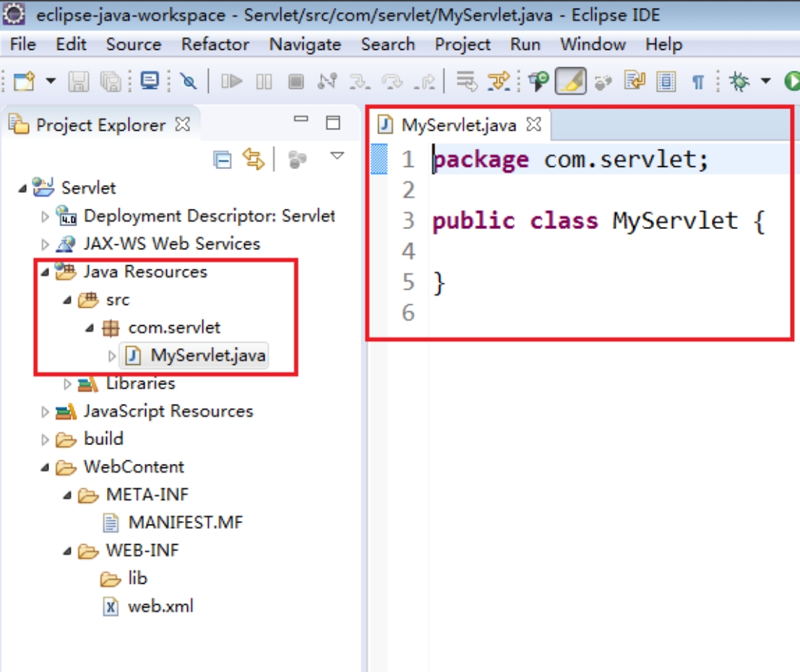Click the Save icon in toolbar

tap(79, 81)
